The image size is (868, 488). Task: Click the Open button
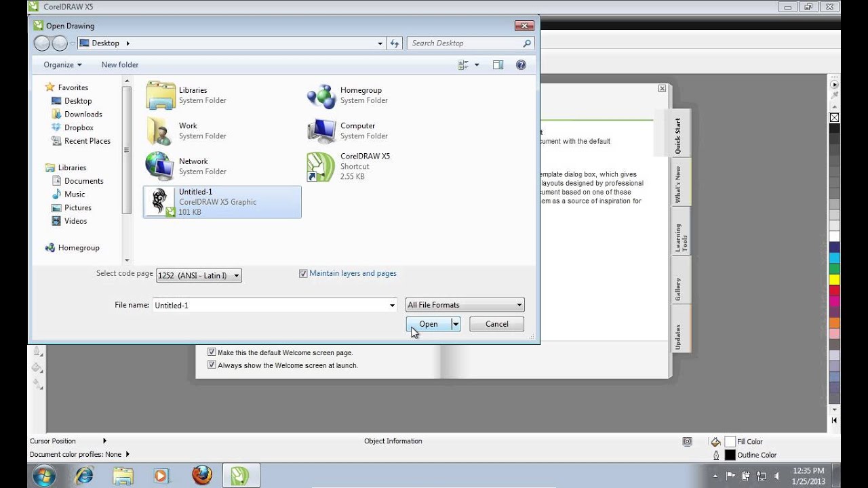429,324
